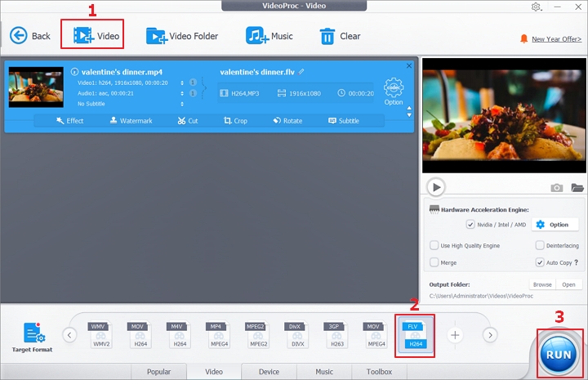Play the preview video
This screenshot has height=380, width=588.
436,187
